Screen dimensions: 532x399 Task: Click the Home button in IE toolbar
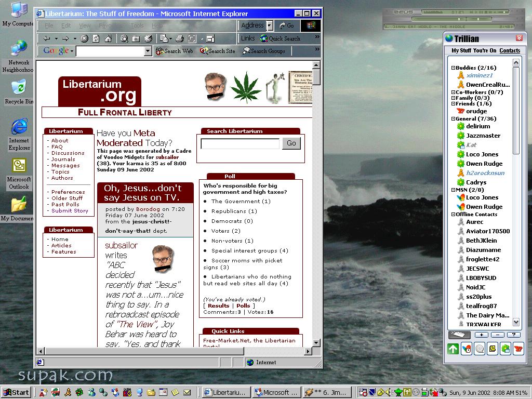coord(108,38)
